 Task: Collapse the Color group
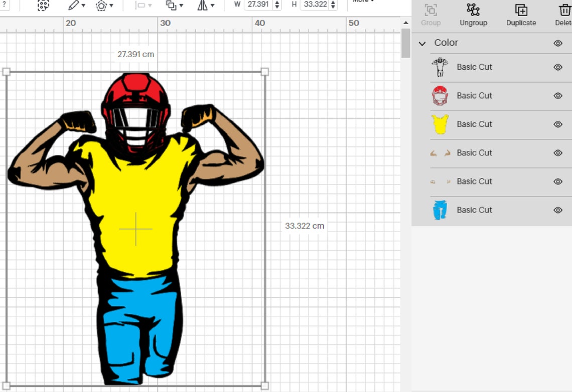point(422,43)
